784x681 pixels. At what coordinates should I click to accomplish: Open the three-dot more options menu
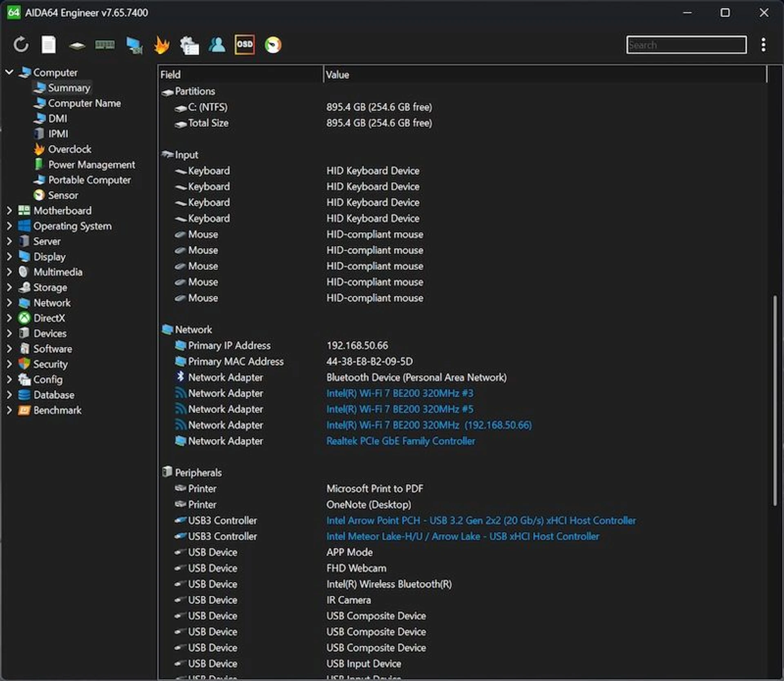(763, 45)
